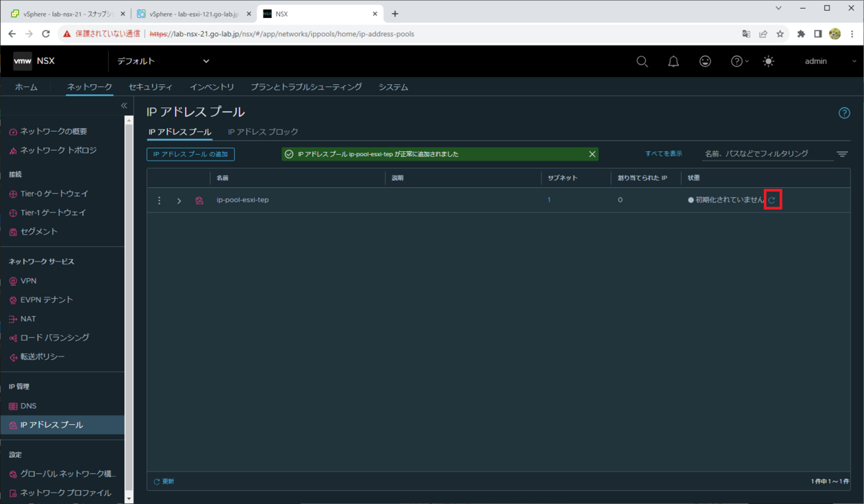Reload the browser page
864x504 pixels.
(x=46, y=34)
